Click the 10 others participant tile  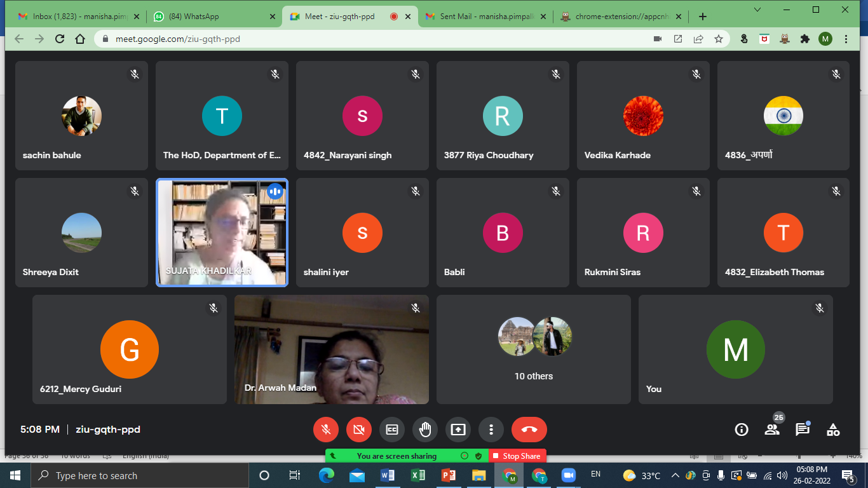(533, 349)
